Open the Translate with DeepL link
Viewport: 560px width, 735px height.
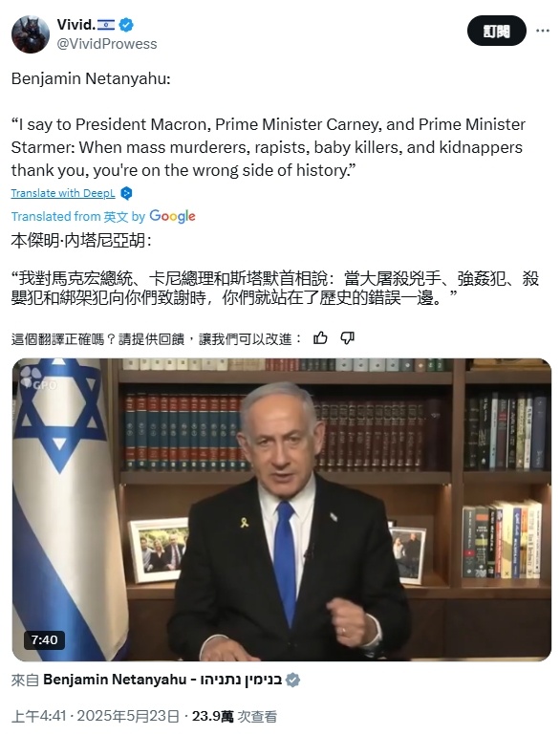click(63, 193)
